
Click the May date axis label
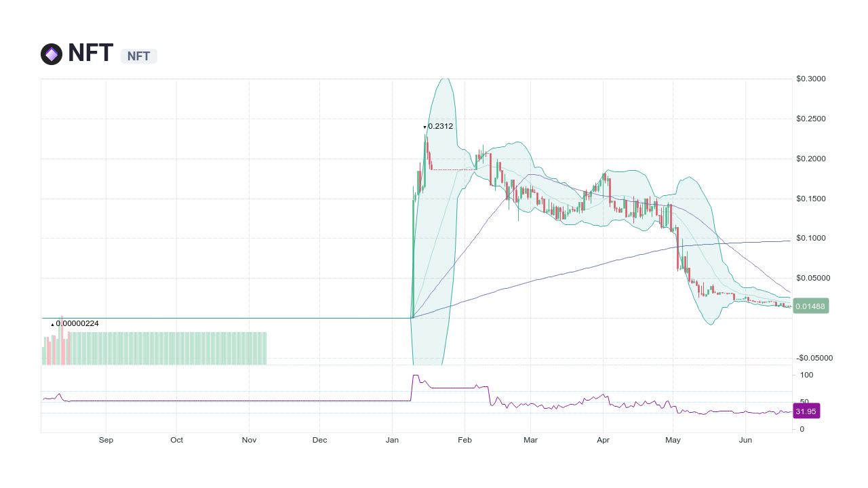point(673,440)
